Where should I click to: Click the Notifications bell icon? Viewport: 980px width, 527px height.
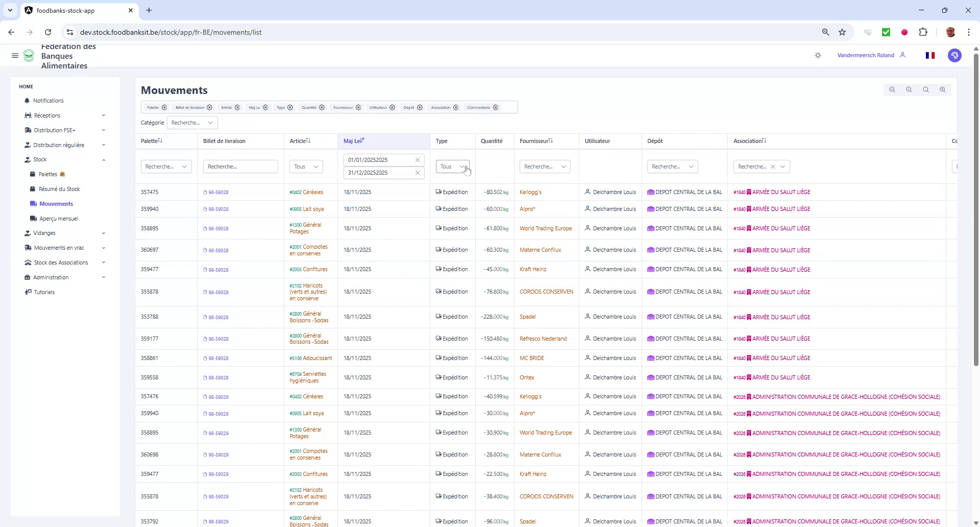click(x=28, y=101)
